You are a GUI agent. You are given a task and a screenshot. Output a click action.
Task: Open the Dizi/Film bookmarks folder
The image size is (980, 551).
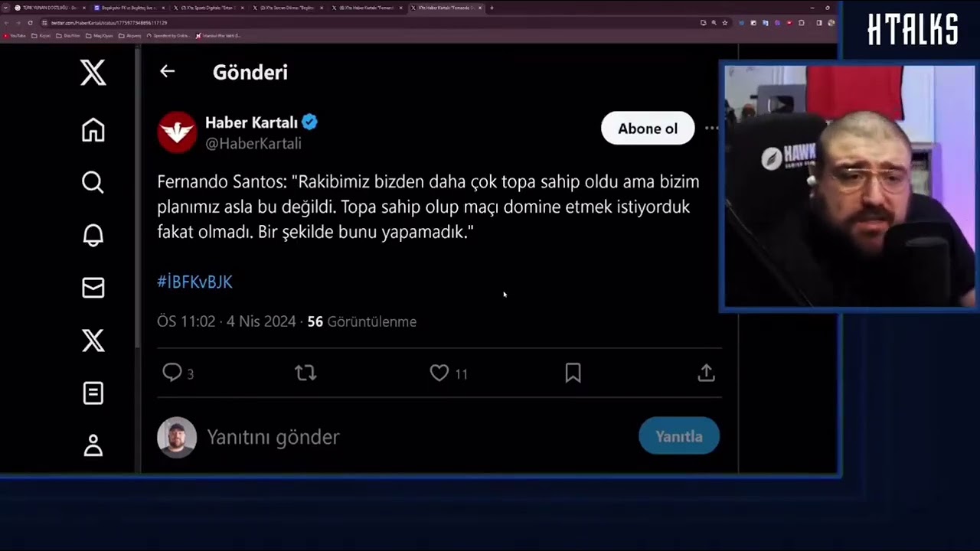click(69, 36)
